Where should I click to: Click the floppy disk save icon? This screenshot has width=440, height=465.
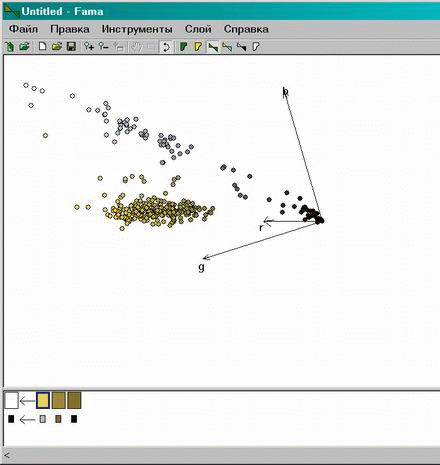pos(71,47)
